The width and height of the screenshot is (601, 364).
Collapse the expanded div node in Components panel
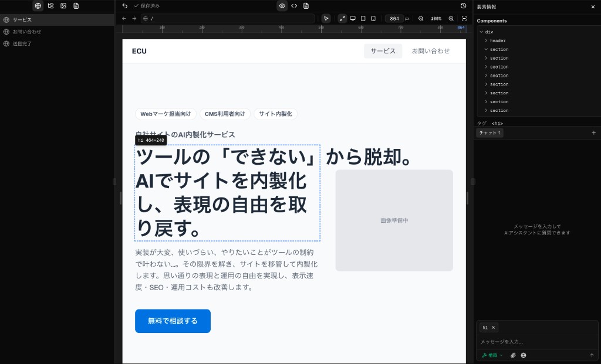click(481, 32)
